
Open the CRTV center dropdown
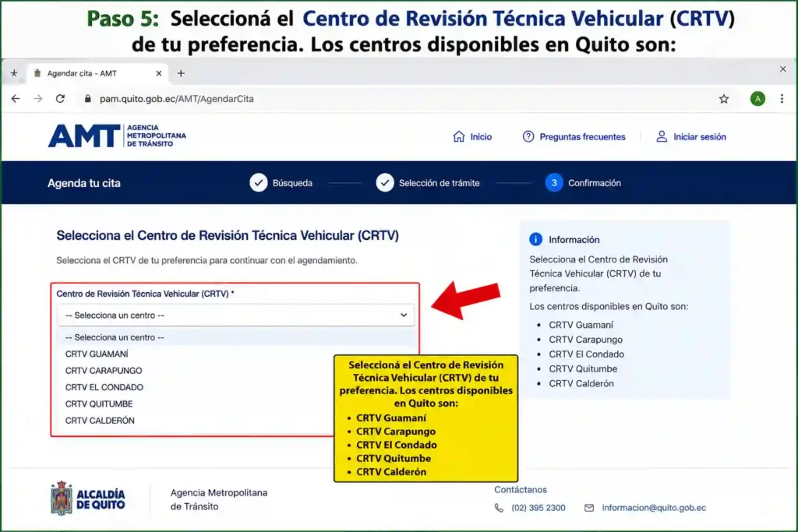click(235, 315)
